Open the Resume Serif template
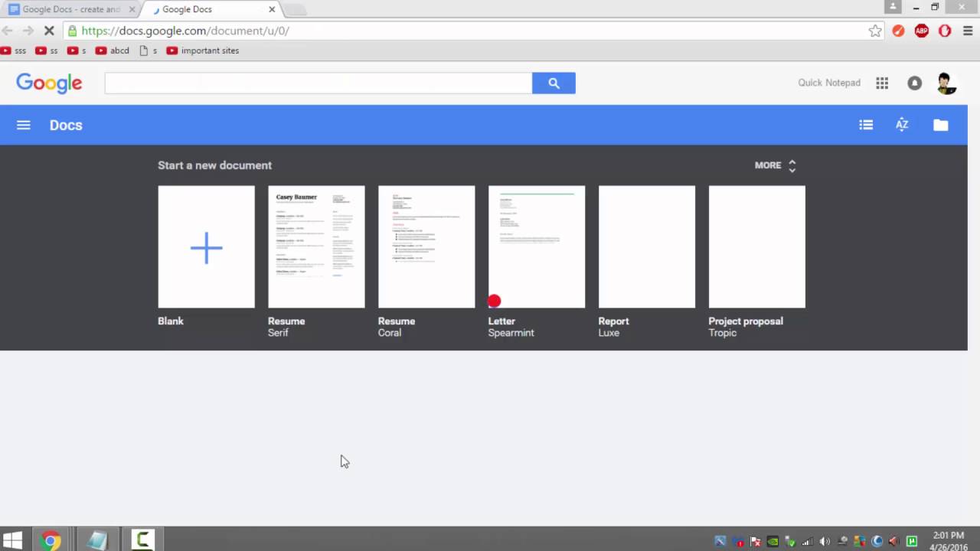980x551 pixels. coord(316,247)
